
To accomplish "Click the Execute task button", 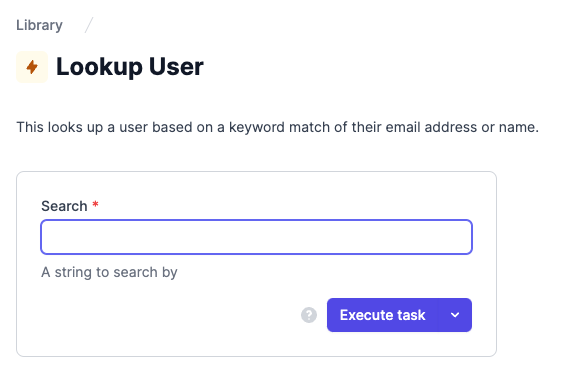I will click(382, 315).
